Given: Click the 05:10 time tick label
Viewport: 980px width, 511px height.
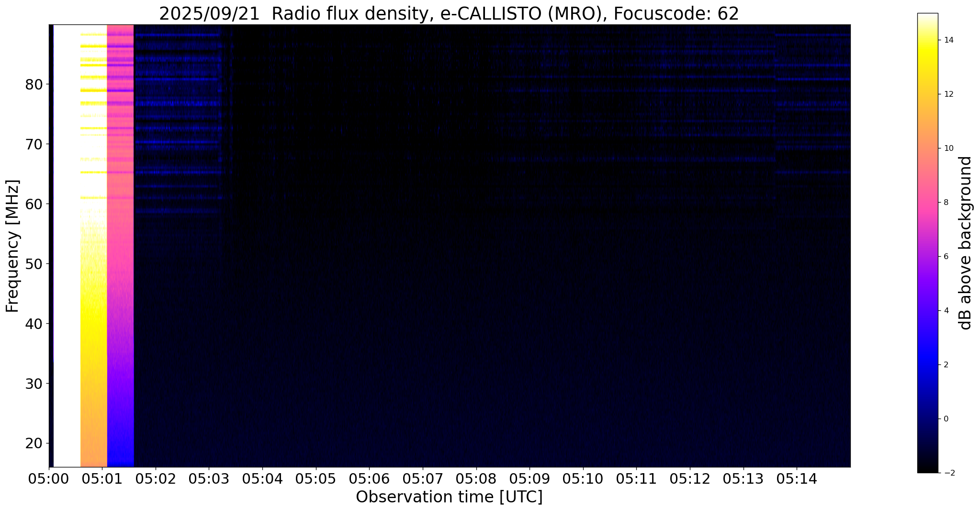Looking at the screenshot, I should coord(583,479).
